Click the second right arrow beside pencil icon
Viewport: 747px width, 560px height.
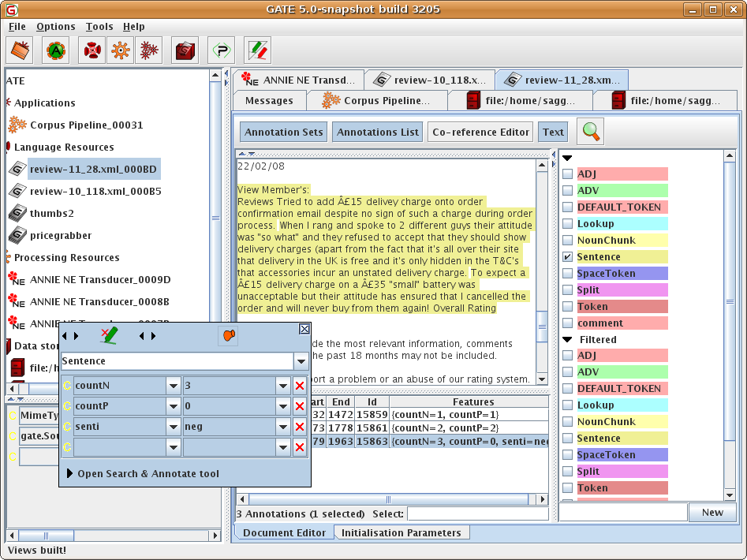coord(153,336)
